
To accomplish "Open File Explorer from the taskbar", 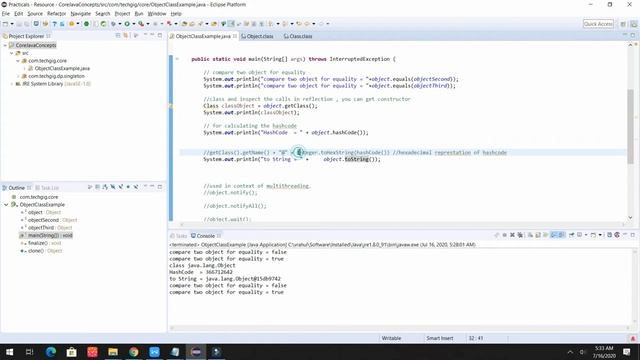I will 113,352.
